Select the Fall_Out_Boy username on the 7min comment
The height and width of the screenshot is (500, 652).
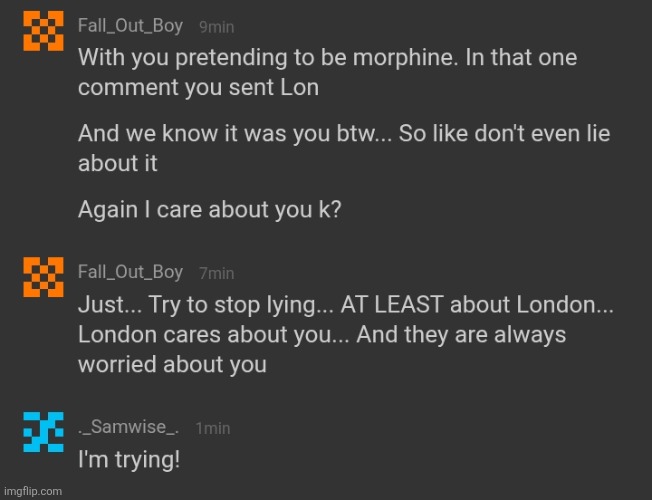coord(130,271)
